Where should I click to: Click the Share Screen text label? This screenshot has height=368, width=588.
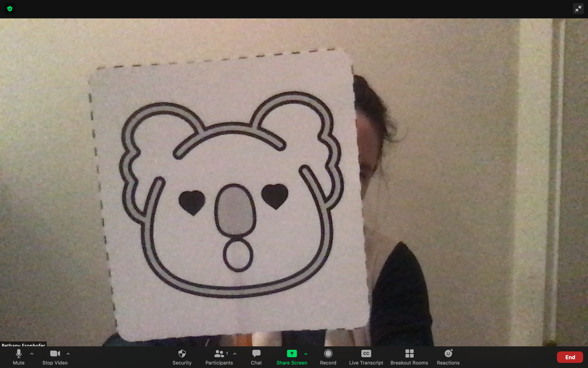292,363
